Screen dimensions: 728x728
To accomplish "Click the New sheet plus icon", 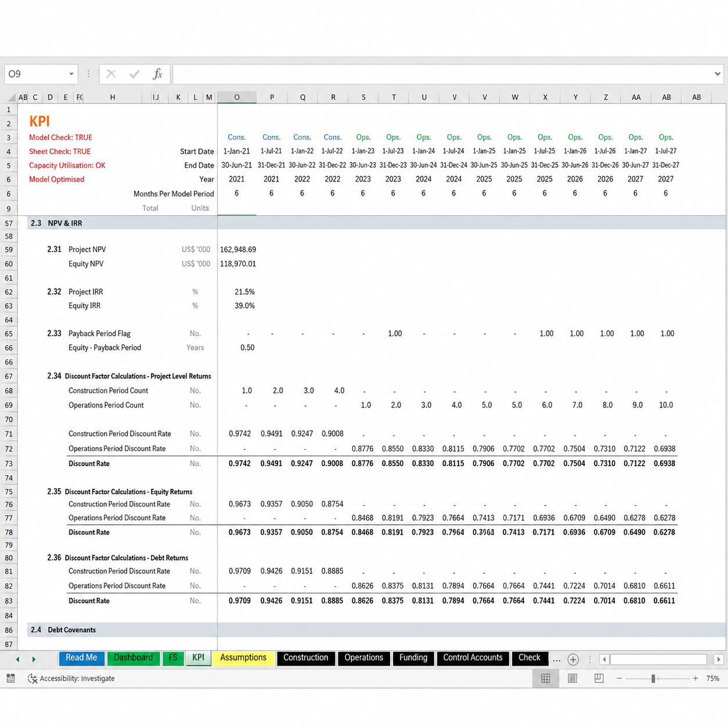I will (573, 659).
